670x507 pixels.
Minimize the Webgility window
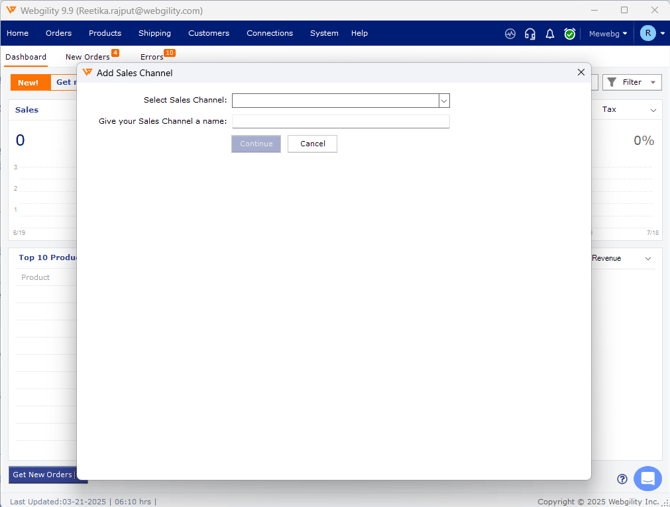click(594, 10)
